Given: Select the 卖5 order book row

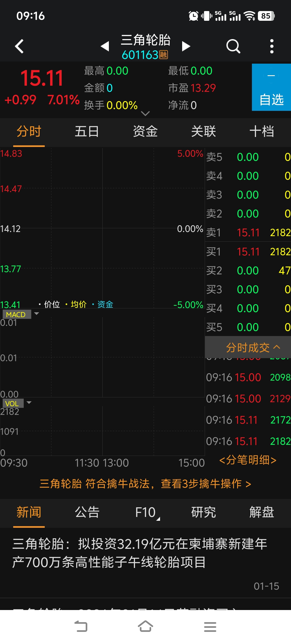Looking at the screenshot, I should pyautogui.click(x=248, y=157).
